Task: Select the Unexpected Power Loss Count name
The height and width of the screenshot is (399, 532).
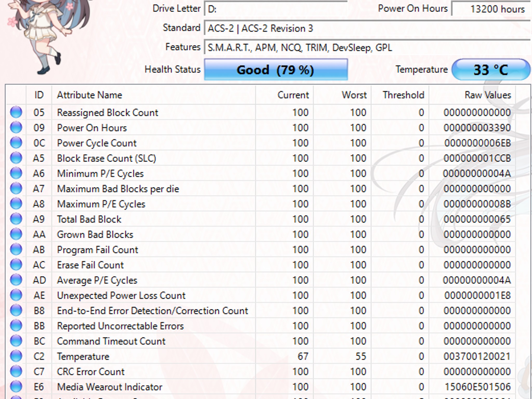Action: [x=121, y=296]
